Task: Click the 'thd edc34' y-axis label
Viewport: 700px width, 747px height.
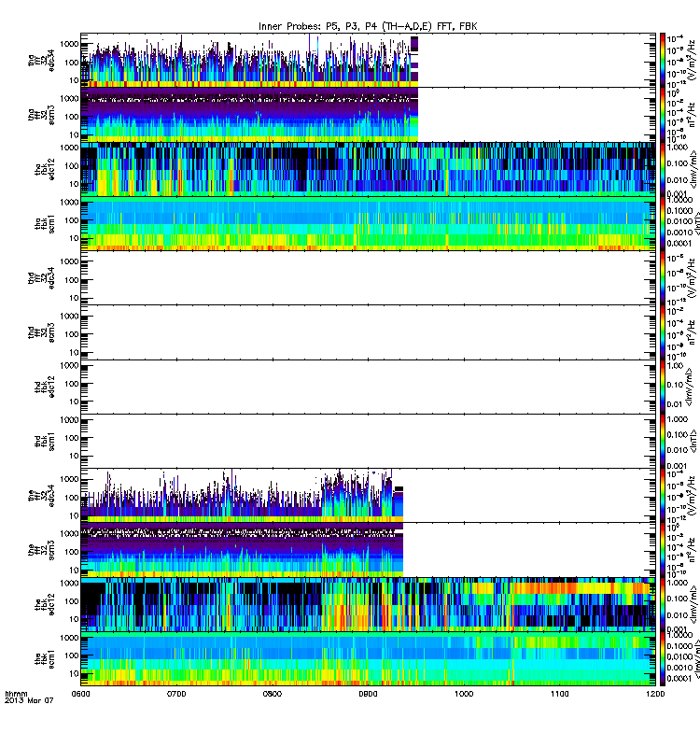Action: pyautogui.click(x=41, y=277)
